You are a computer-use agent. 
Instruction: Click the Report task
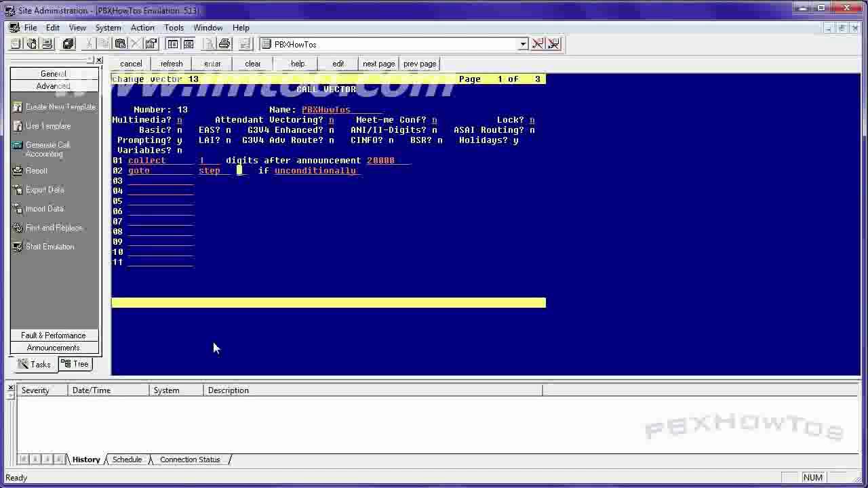click(x=31, y=171)
